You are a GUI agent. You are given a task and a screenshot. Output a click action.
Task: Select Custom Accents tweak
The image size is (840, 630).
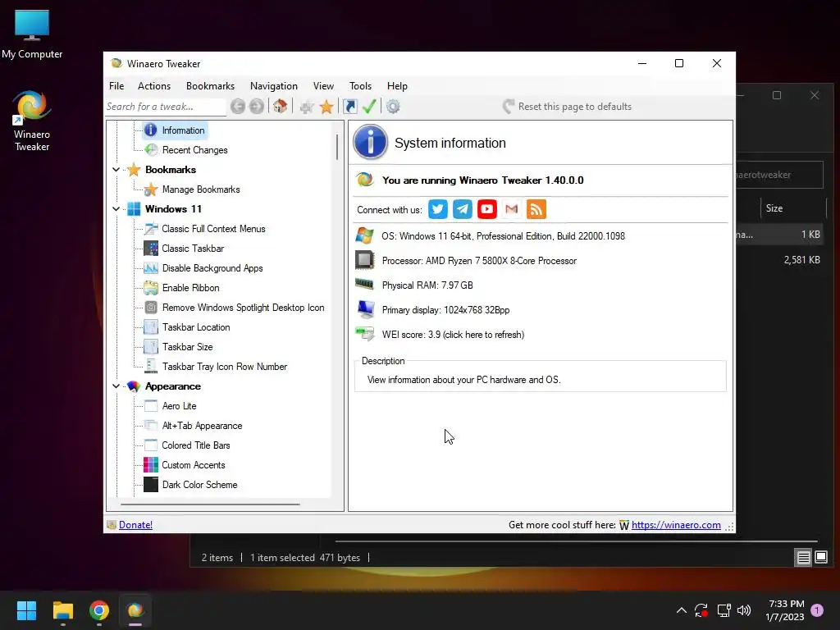(x=194, y=465)
